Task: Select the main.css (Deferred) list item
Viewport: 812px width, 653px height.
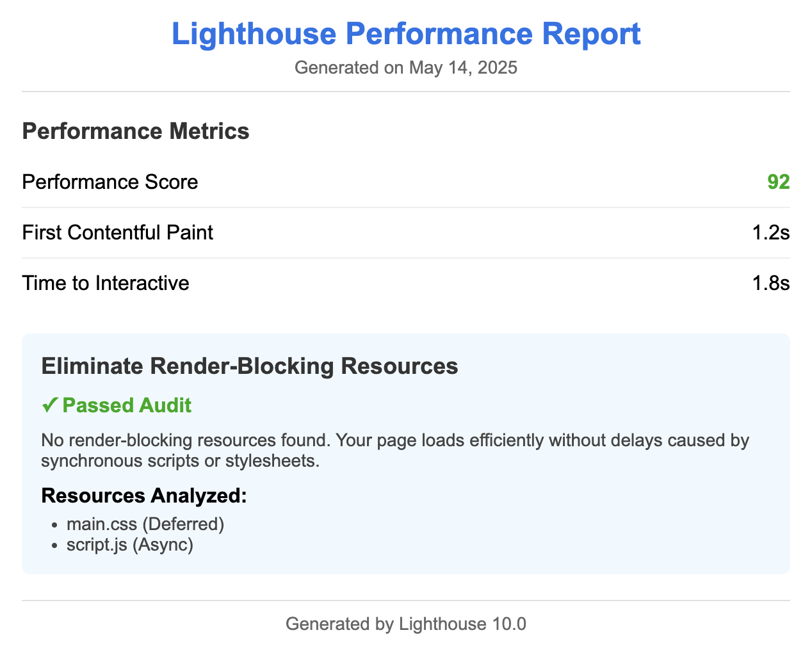Action: (x=145, y=524)
